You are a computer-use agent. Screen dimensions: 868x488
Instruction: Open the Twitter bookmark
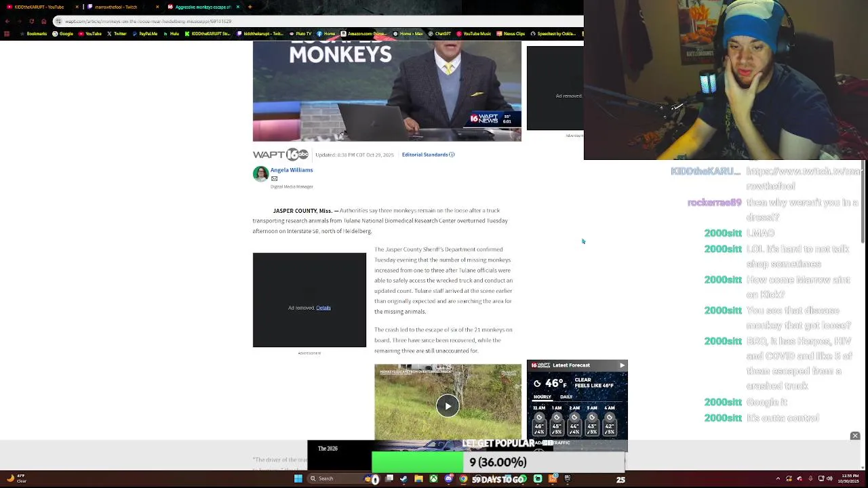pos(117,34)
